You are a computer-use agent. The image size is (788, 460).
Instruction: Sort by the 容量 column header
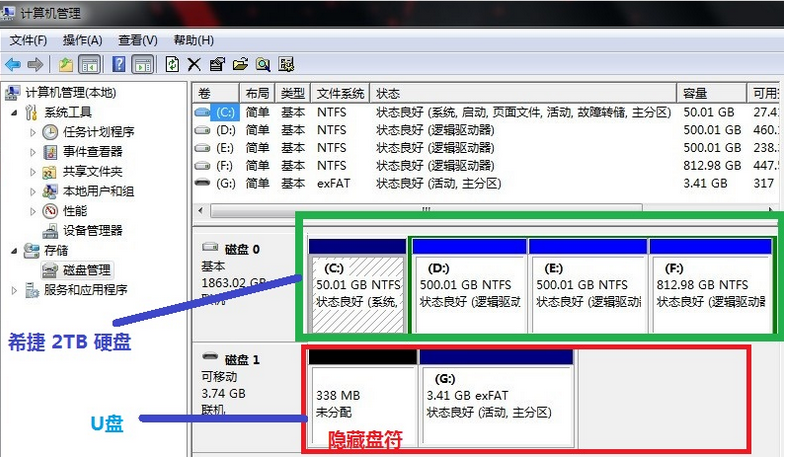(712, 94)
